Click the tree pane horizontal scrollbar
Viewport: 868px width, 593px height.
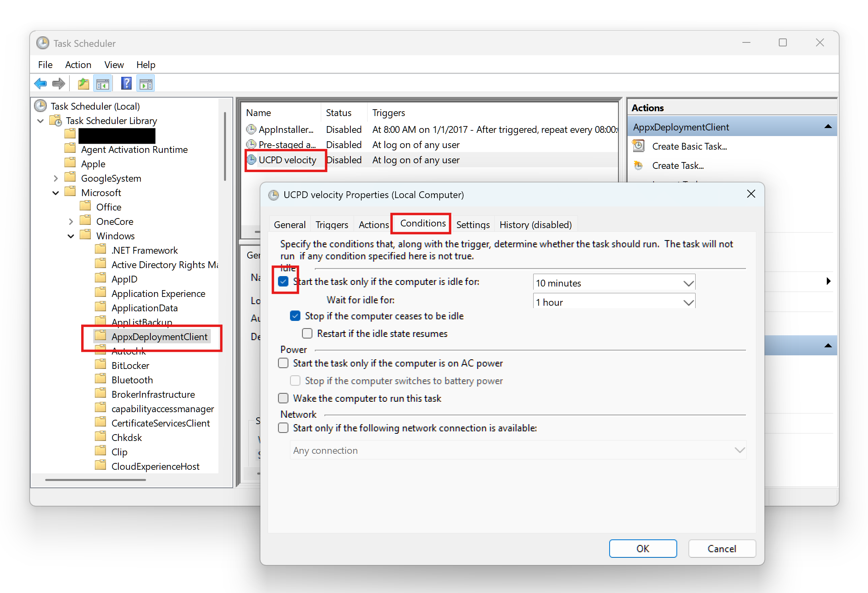[x=96, y=479]
